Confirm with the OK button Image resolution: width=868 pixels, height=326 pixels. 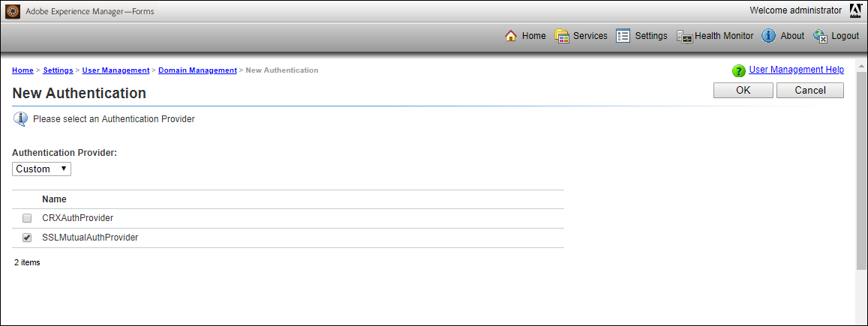click(743, 91)
